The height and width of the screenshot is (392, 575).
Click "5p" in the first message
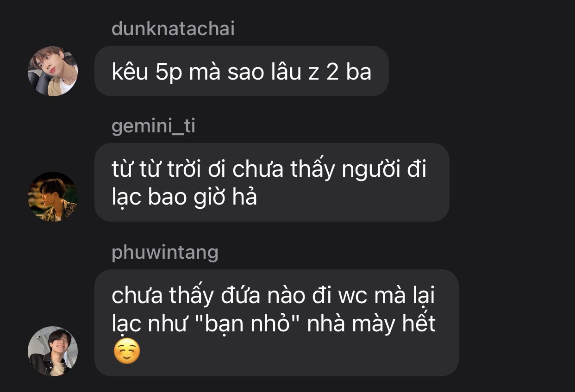point(169,72)
